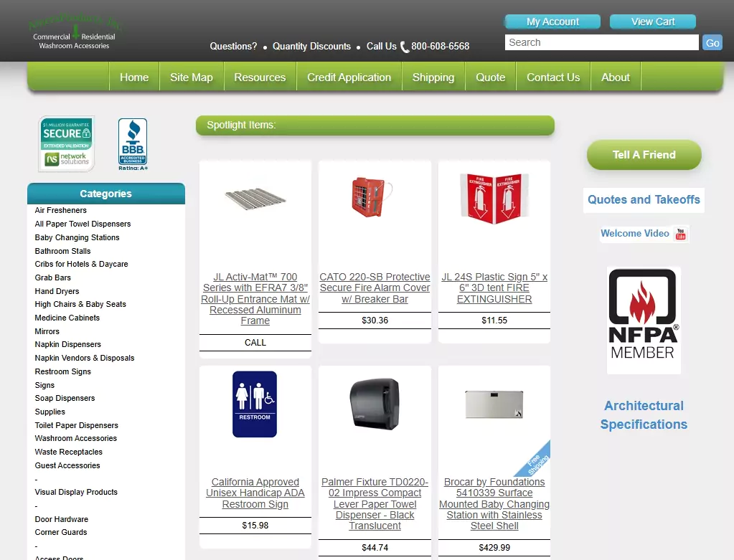
Task: Click the site logo in the header
Action: tap(74, 32)
